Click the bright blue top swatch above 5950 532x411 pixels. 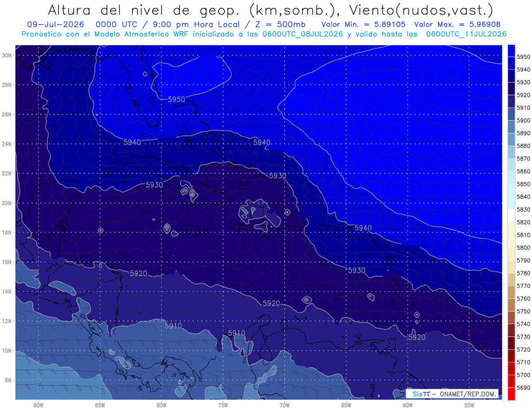tap(511, 50)
